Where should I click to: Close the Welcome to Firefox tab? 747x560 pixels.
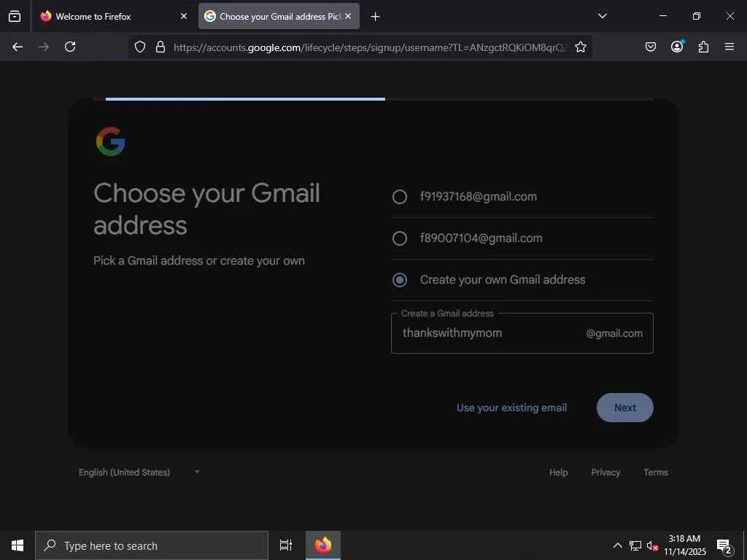point(184,16)
